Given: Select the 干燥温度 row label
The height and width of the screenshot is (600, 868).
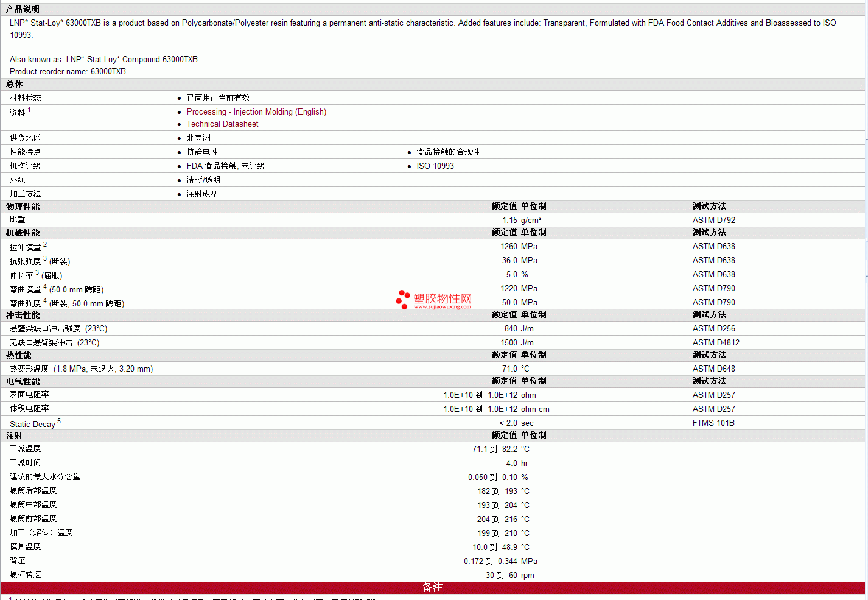Looking at the screenshot, I should [26, 450].
